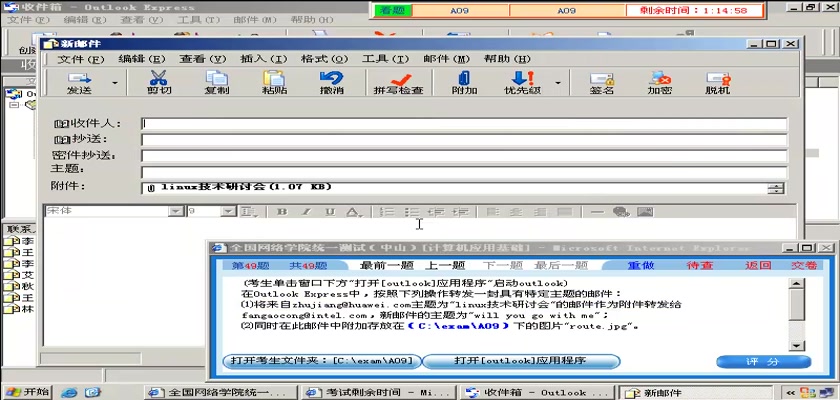
Task: Open the 格式(O) menu
Action: [x=324, y=59]
